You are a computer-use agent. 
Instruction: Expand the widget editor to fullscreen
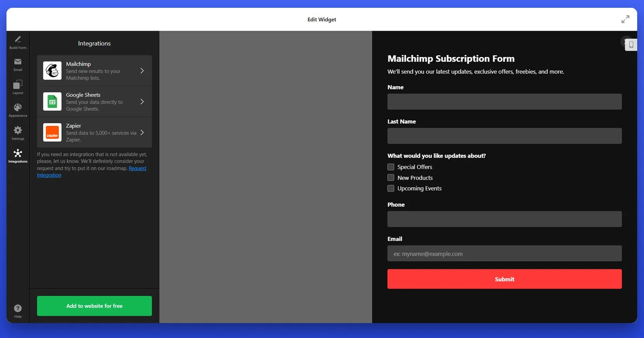(x=625, y=19)
